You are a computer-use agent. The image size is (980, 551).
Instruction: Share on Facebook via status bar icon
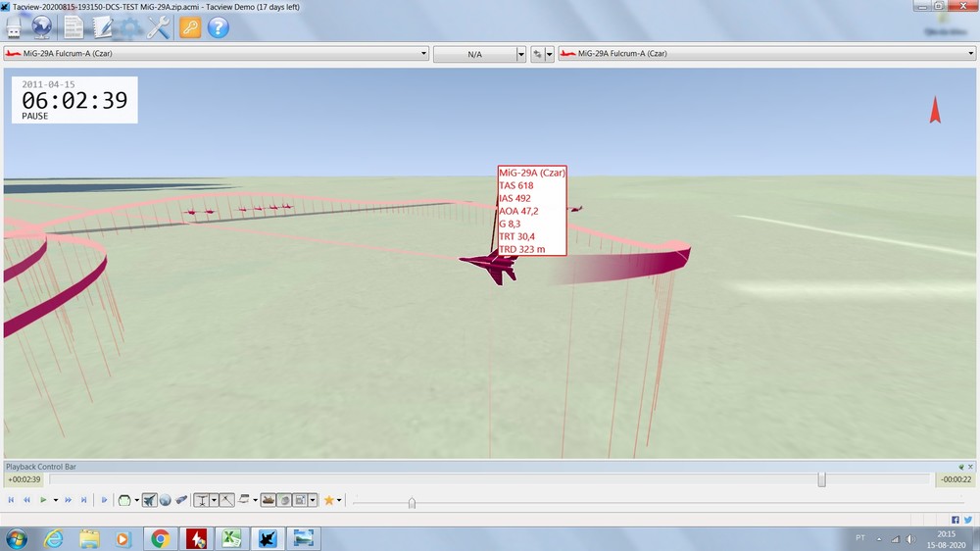955,520
